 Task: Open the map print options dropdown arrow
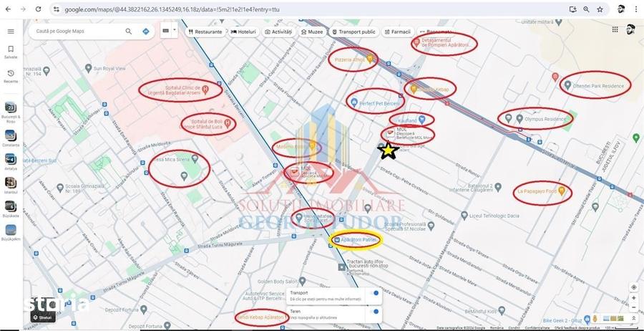(175, 30)
